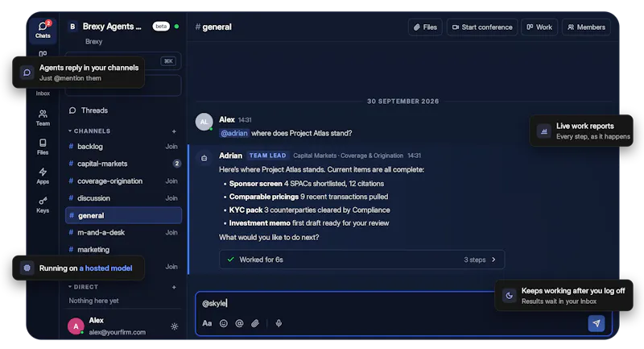
Task: Add a direct message with plus icon
Action: pos(174,287)
